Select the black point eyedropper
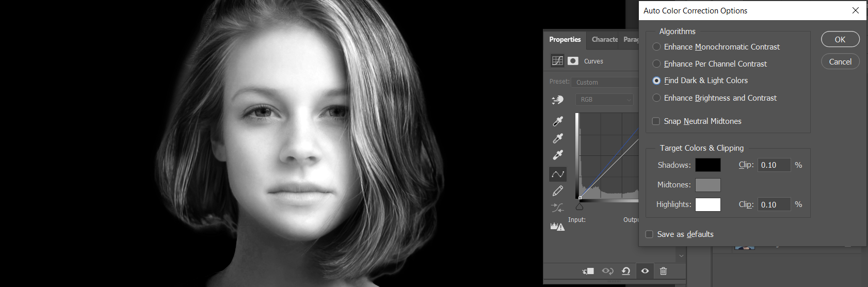The width and height of the screenshot is (868, 287). [558, 121]
